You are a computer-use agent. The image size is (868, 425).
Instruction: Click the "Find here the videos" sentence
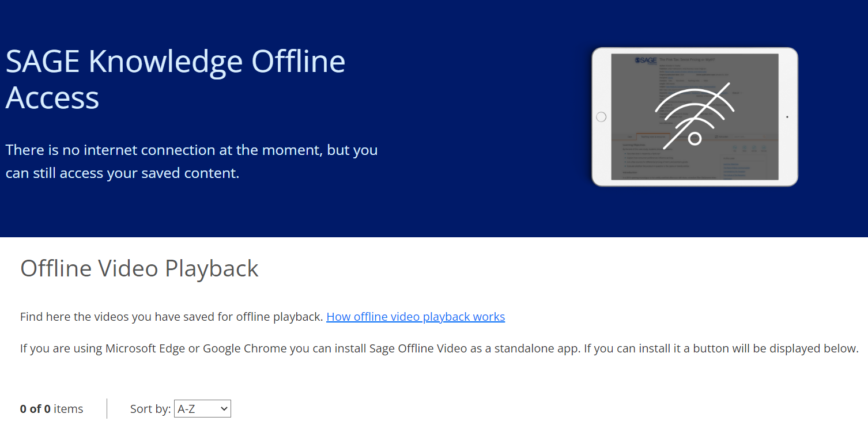point(171,317)
